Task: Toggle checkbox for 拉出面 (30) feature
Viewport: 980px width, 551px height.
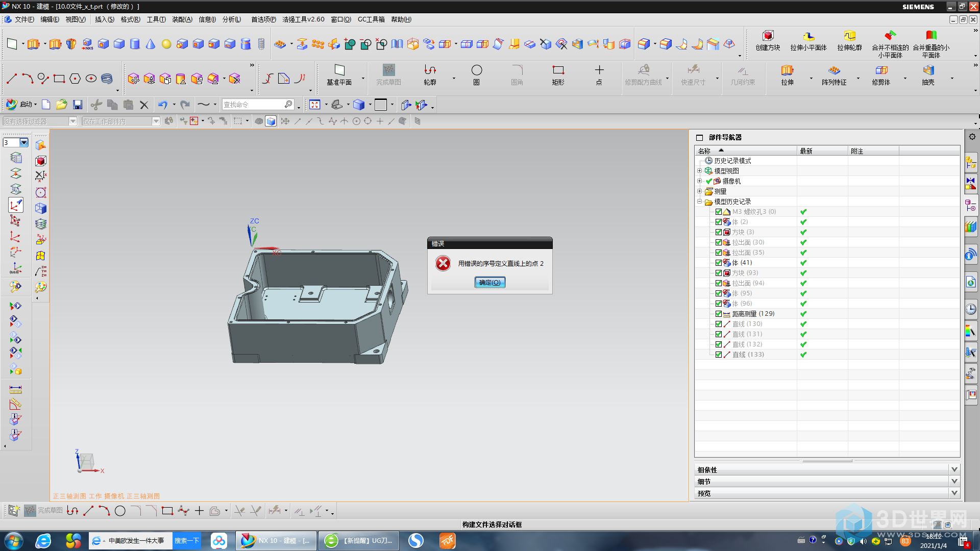Action: [719, 242]
